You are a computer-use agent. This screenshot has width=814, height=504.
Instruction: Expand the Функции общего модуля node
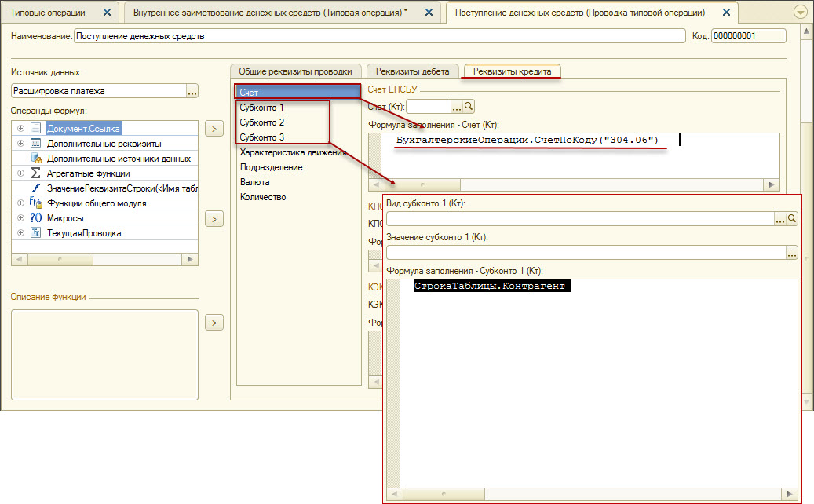click(20, 203)
